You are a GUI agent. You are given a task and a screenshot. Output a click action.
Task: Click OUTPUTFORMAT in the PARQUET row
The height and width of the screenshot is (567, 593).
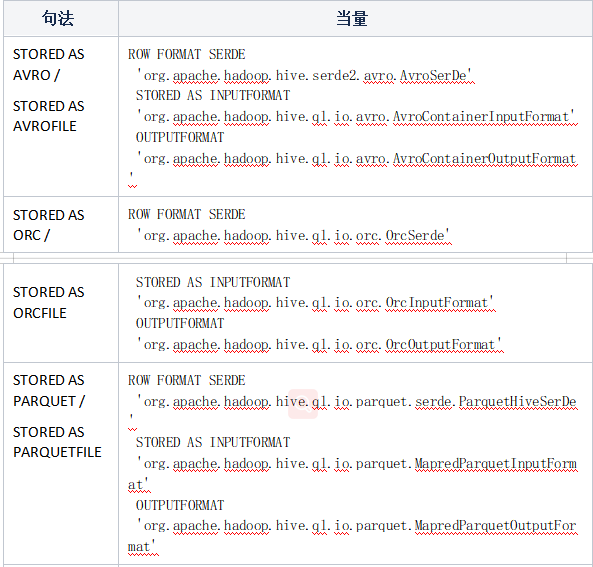[180, 505]
